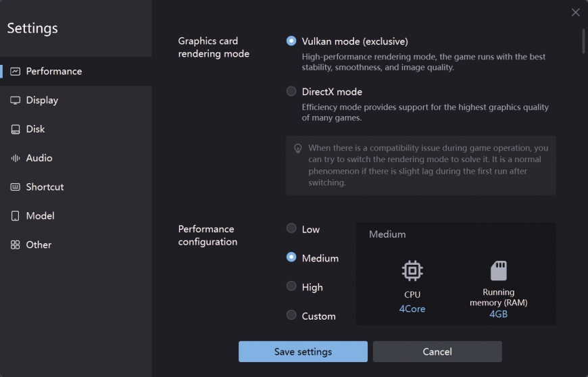588x377 pixels.
Task: Select Vulkan mode (exclusive) option
Action: coord(291,41)
